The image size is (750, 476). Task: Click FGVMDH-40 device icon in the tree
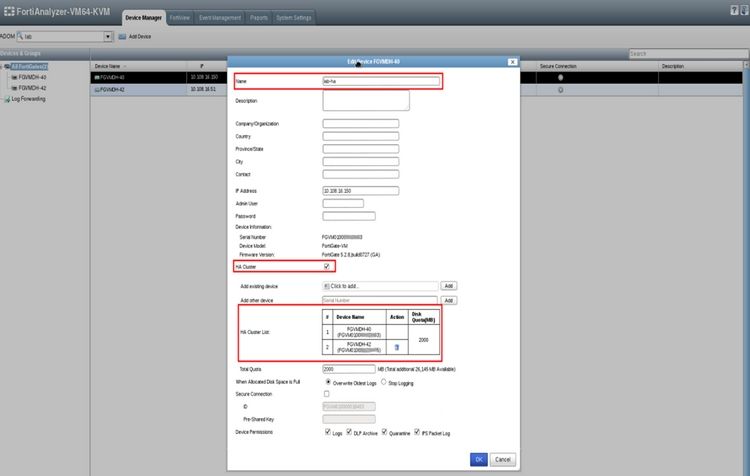[x=14, y=77]
